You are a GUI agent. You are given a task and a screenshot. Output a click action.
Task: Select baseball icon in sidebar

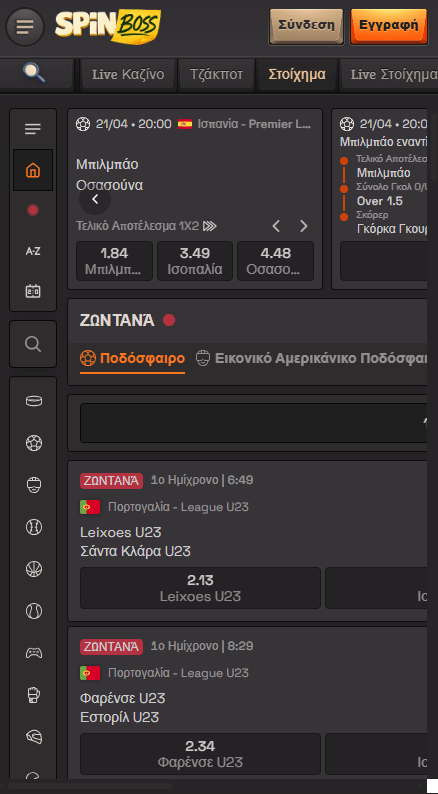pos(34,527)
